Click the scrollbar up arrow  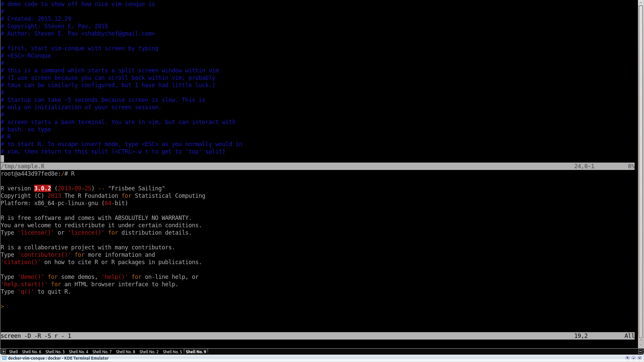(641, 2)
